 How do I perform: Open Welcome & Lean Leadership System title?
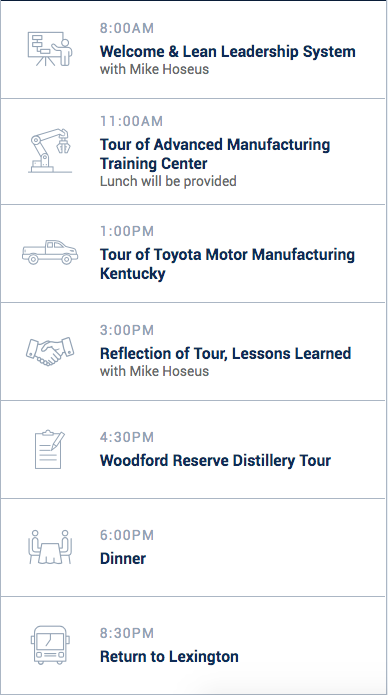(x=227, y=51)
